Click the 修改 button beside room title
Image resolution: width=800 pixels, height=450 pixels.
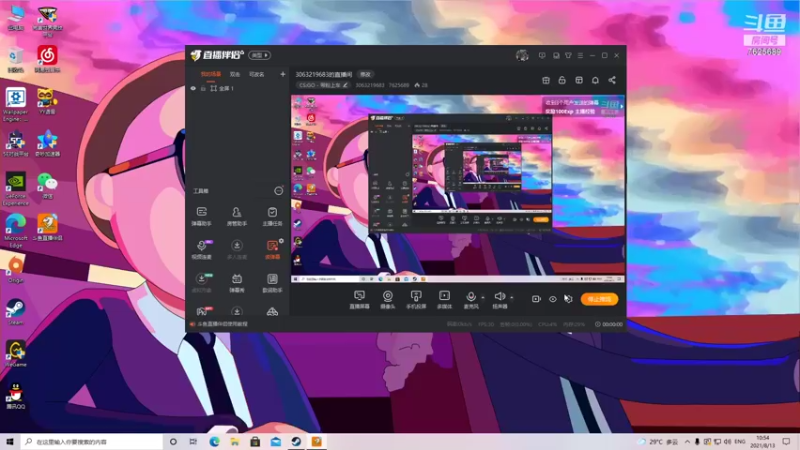coord(365,74)
